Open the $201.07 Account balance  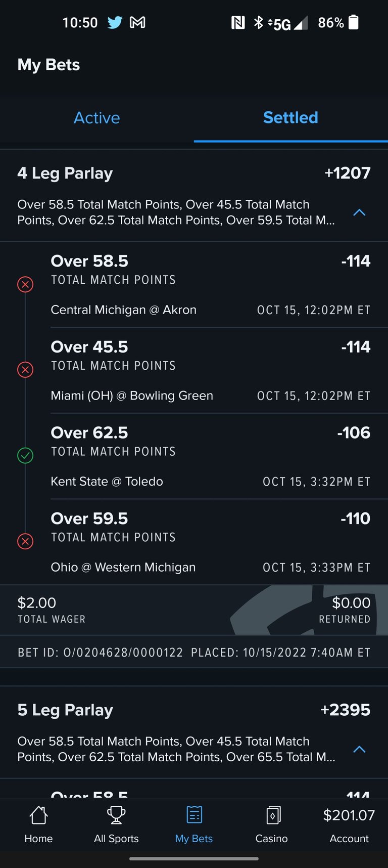pos(349,825)
